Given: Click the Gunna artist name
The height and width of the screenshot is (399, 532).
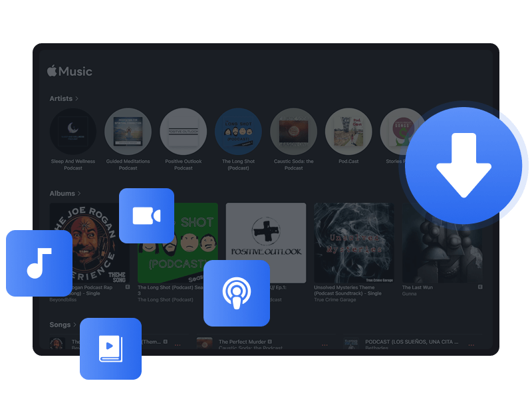Looking at the screenshot, I should click(x=410, y=293).
